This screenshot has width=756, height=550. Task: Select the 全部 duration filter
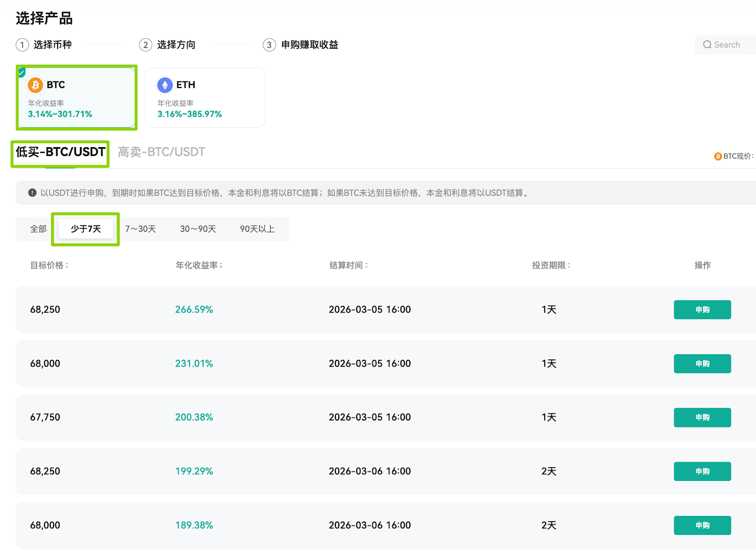click(x=38, y=229)
